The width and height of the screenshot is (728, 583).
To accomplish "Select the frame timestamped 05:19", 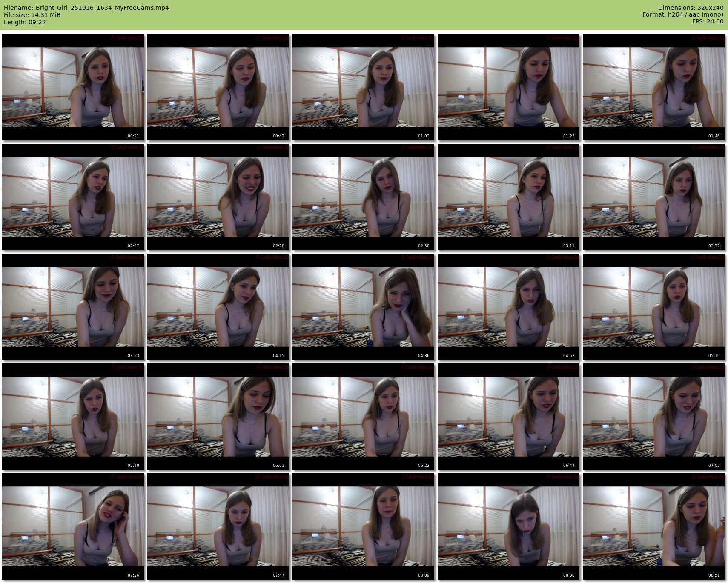I will click(x=653, y=307).
